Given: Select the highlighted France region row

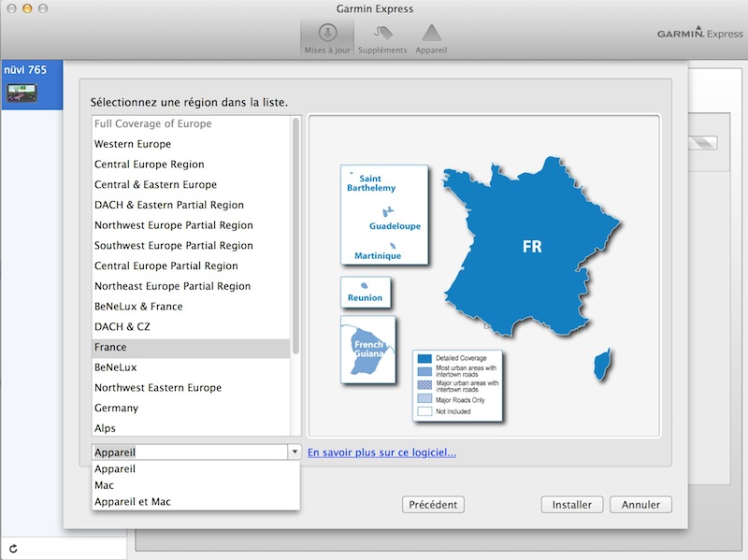Looking at the screenshot, I should click(191, 347).
